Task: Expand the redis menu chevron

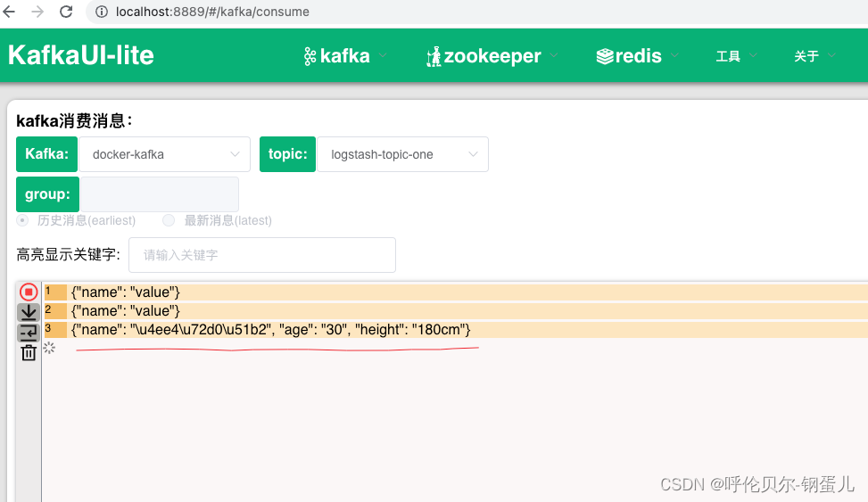Action: pos(674,55)
